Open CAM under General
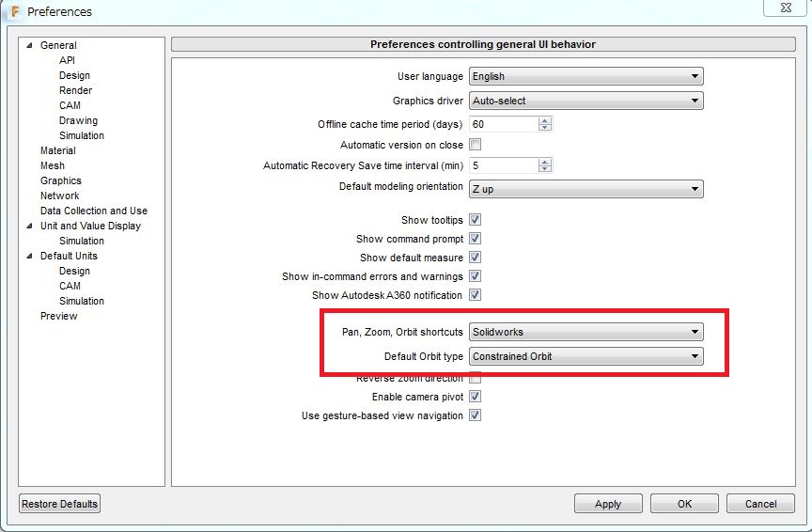This screenshot has width=812, height=532. coord(70,105)
